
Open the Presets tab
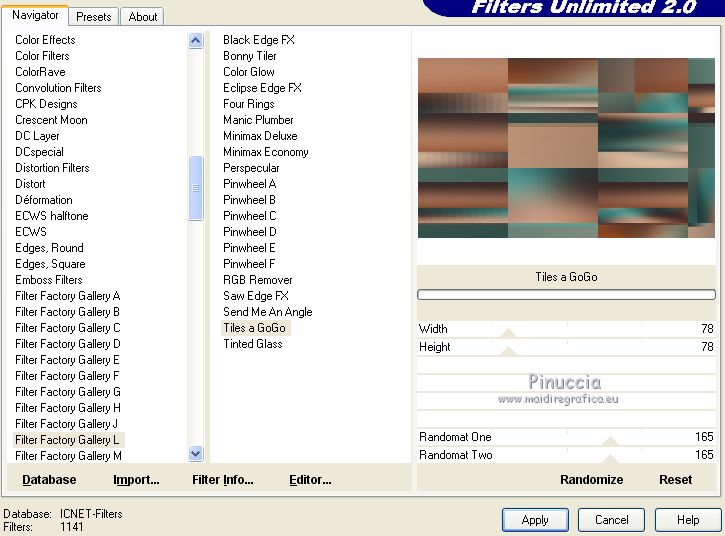click(x=93, y=17)
